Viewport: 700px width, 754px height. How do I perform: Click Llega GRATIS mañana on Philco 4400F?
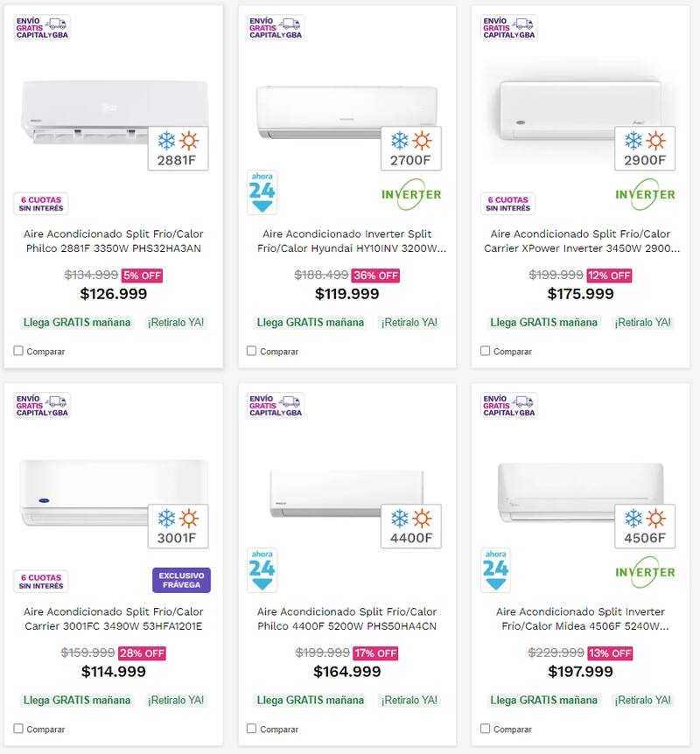310,700
